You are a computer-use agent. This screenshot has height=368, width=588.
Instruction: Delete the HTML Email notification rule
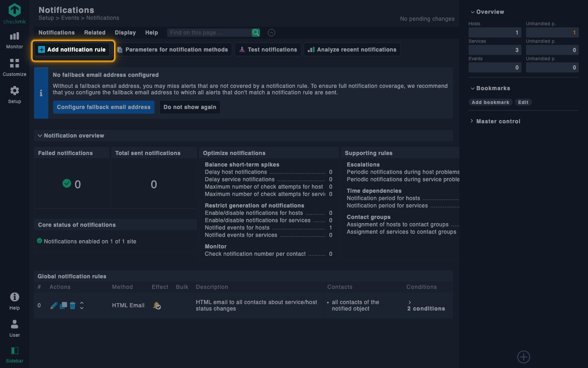click(x=73, y=305)
